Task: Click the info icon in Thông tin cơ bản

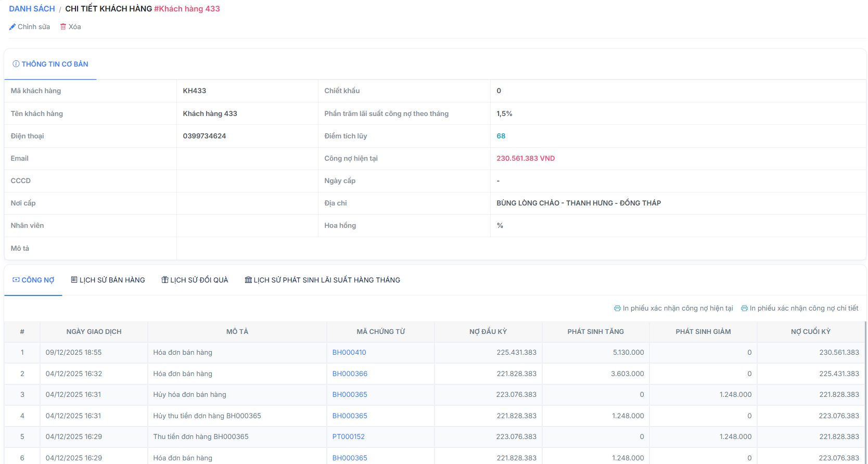Action: (x=16, y=64)
